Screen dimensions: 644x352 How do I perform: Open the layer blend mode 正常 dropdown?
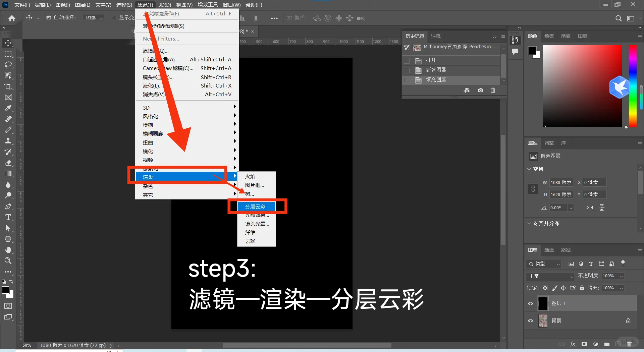(x=550, y=276)
